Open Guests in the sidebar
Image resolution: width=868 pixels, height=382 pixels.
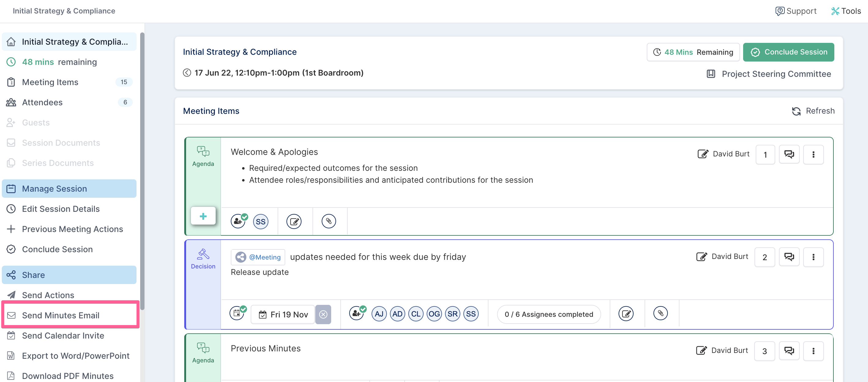(69, 122)
